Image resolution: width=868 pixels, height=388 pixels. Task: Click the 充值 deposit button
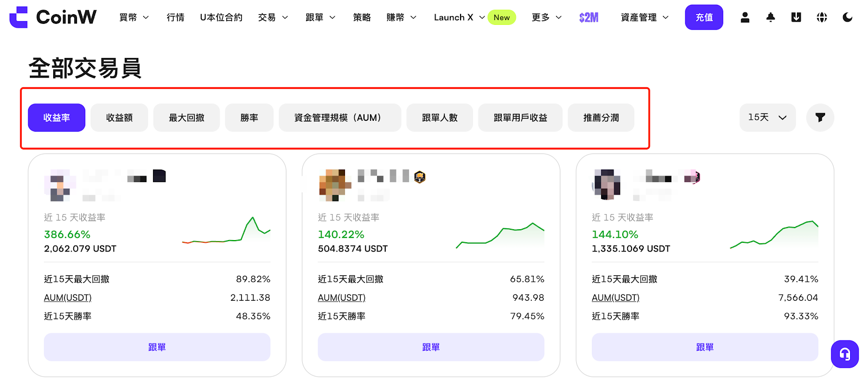704,17
